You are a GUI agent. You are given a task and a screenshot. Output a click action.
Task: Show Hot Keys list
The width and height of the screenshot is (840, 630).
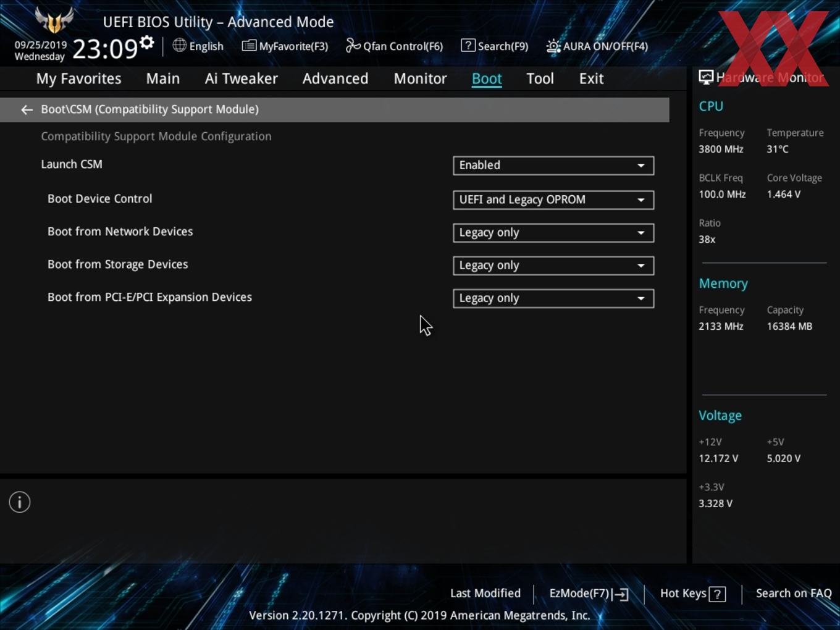[683, 594]
